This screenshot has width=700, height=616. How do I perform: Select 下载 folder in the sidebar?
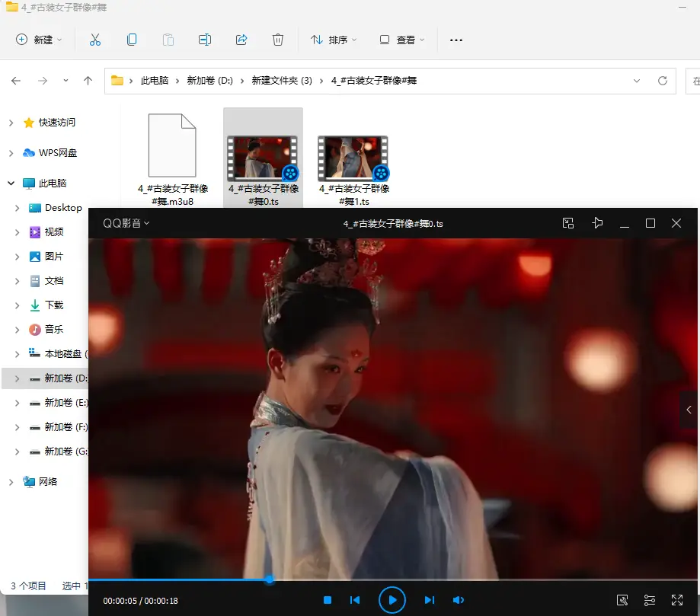tap(53, 305)
